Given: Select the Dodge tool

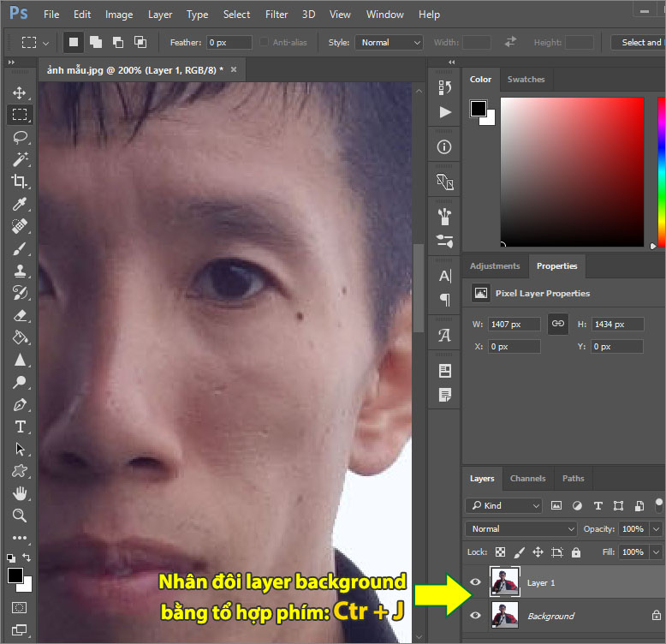Looking at the screenshot, I should coord(19,382).
